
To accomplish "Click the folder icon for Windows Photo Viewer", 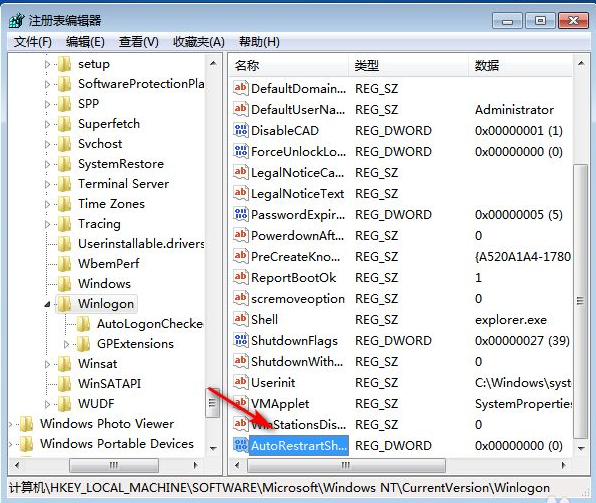I will tap(27, 424).
